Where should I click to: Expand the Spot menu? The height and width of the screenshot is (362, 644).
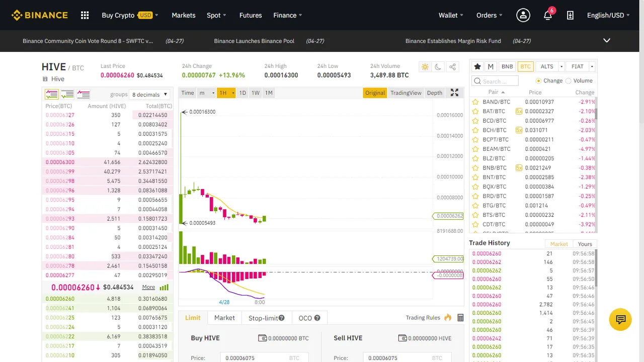(216, 15)
